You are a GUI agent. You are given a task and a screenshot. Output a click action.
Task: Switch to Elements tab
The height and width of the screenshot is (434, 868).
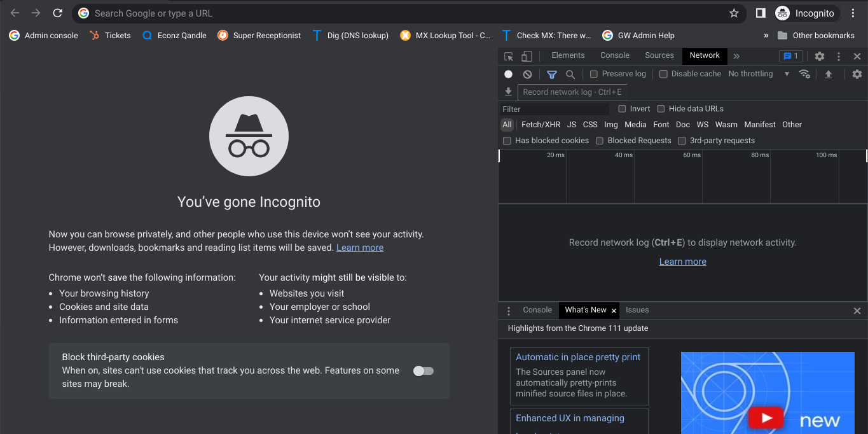click(x=568, y=55)
